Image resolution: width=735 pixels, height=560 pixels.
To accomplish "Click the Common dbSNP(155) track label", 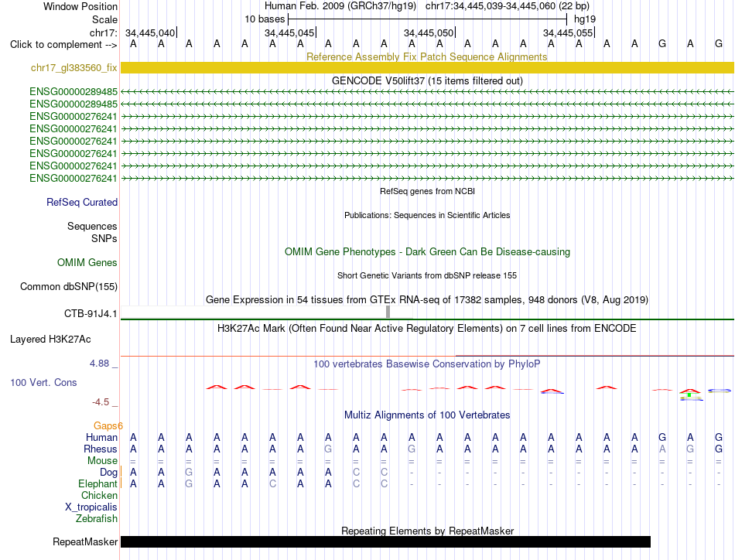I will [x=68, y=286].
